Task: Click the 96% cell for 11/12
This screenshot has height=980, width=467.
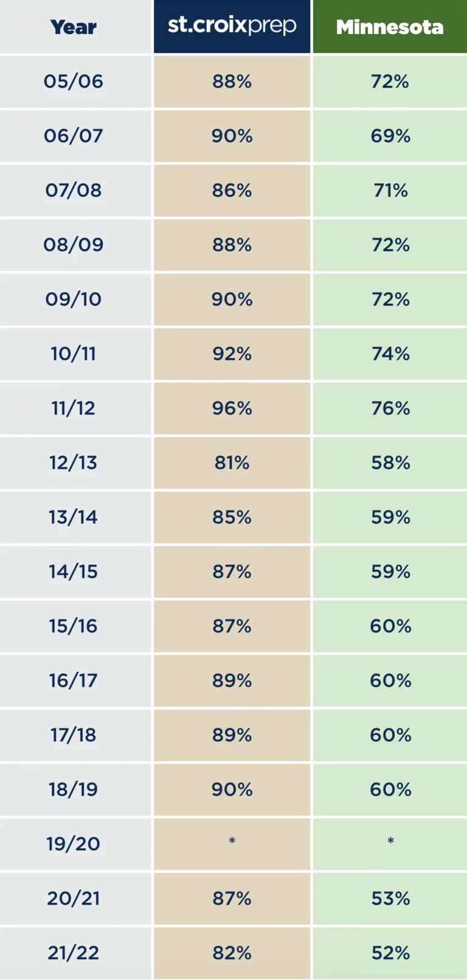Action: (x=232, y=408)
